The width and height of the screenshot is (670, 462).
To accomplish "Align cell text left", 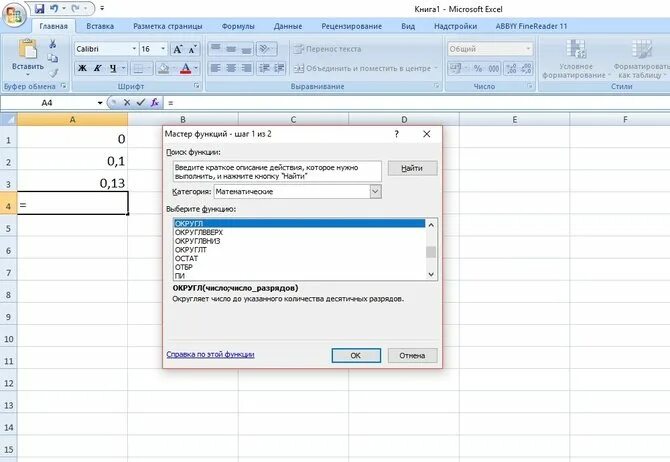I will tap(216, 68).
